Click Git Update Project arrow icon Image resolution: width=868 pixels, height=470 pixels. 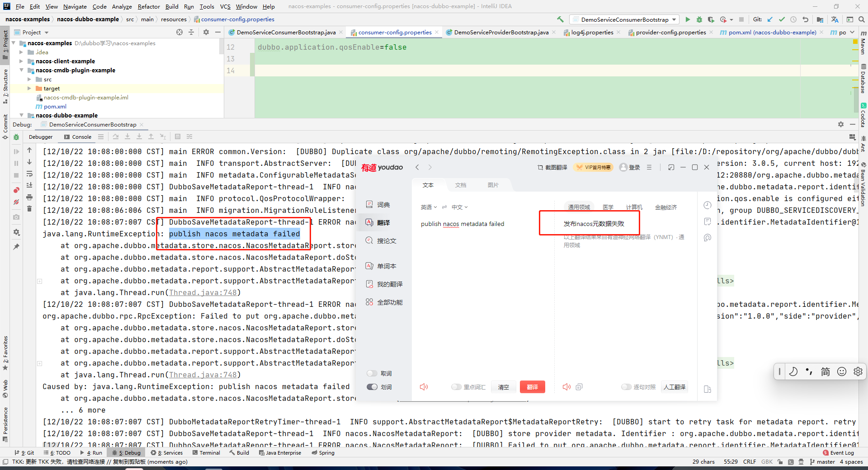pyautogui.click(x=770, y=19)
